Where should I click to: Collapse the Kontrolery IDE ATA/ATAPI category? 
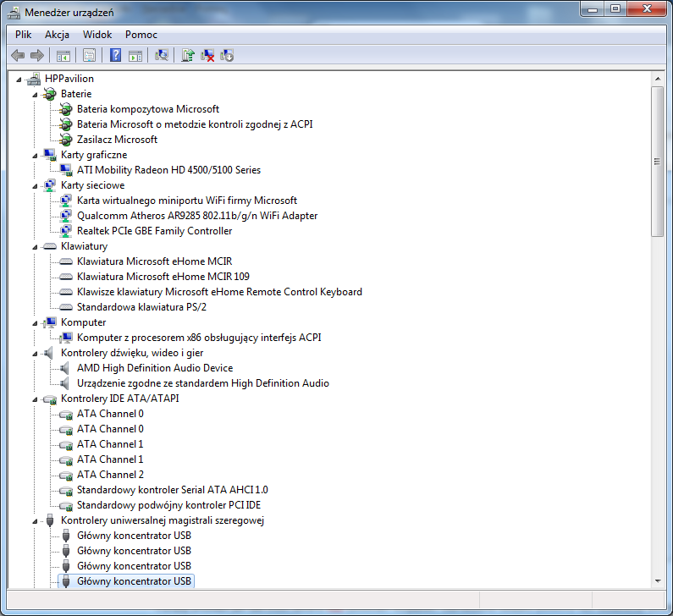pyautogui.click(x=36, y=399)
